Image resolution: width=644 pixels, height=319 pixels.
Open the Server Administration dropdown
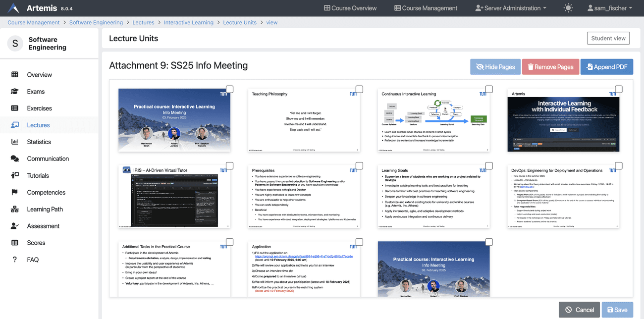coord(511,8)
